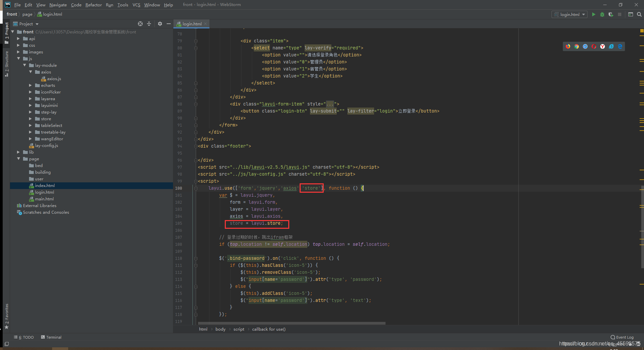This screenshot has width=644, height=350.
Task: Open the run configuration login.html dropdown
Action: [x=570, y=14]
